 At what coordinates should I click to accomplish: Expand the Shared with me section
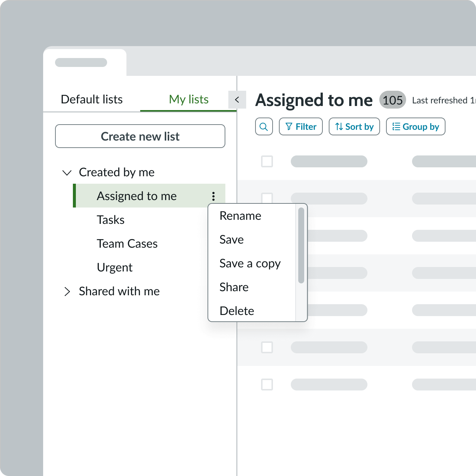(x=67, y=292)
